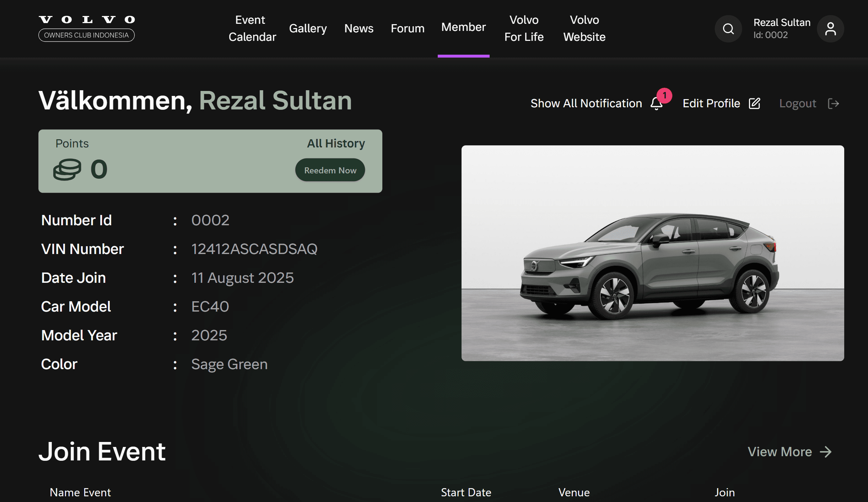Screen dimensions: 868x502
Task: Click the model year 2025
Action: [209, 335]
